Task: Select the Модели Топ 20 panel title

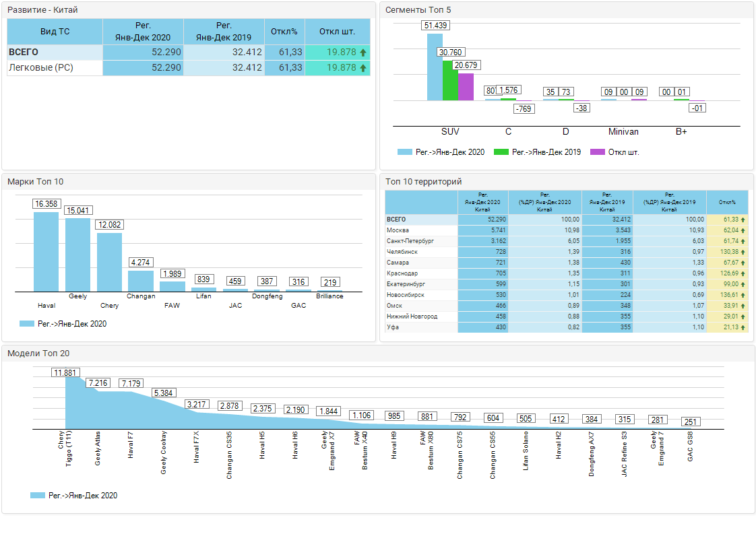Action: [38, 353]
